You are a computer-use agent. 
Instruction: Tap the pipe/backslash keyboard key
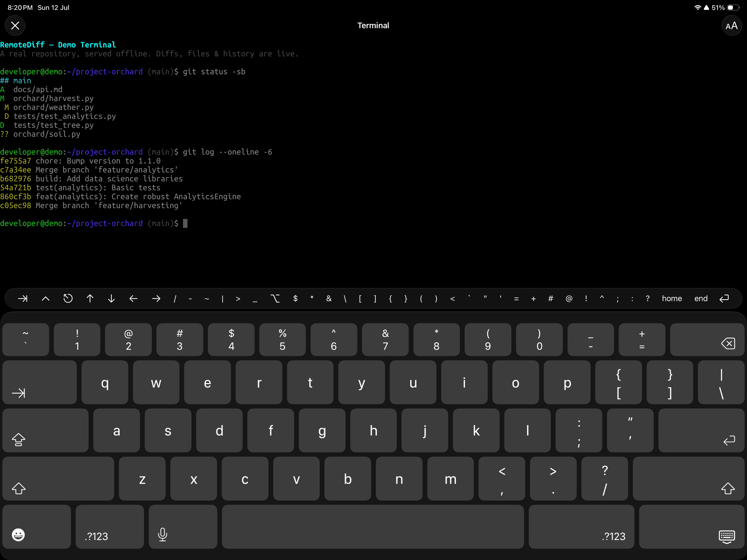(721, 382)
